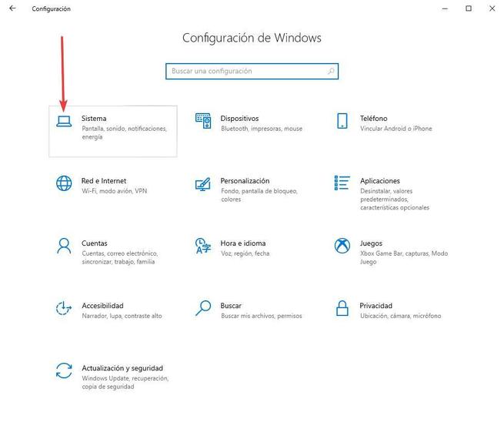Open the Accesibilidad category title
The height and width of the screenshot is (436, 504).
(x=102, y=306)
